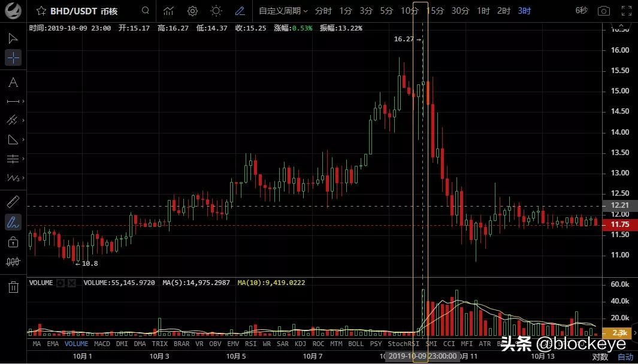
Task: Select the 30分 interval
Action: tap(460, 11)
